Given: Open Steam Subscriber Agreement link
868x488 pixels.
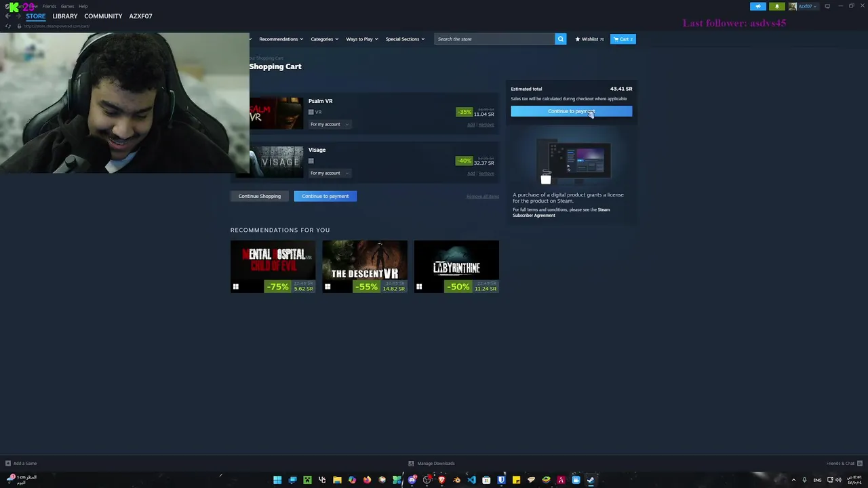Looking at the screenshot, I should tap(561, 212).
